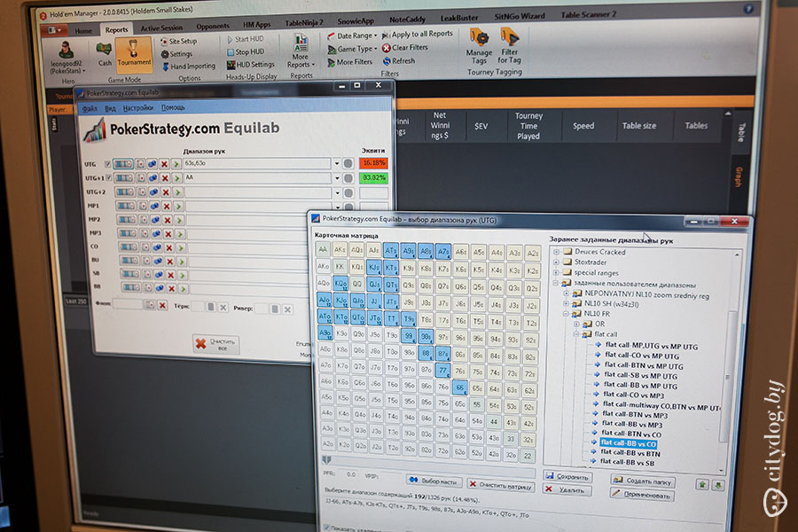Expand the OR folder under NL10 FR
Image resolution: width=798 pixels, height=532 pixels.
[x=576, y=324]
